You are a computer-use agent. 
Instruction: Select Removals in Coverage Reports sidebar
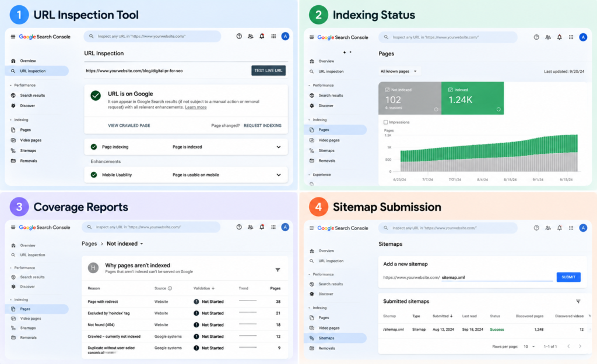[28, 337]
